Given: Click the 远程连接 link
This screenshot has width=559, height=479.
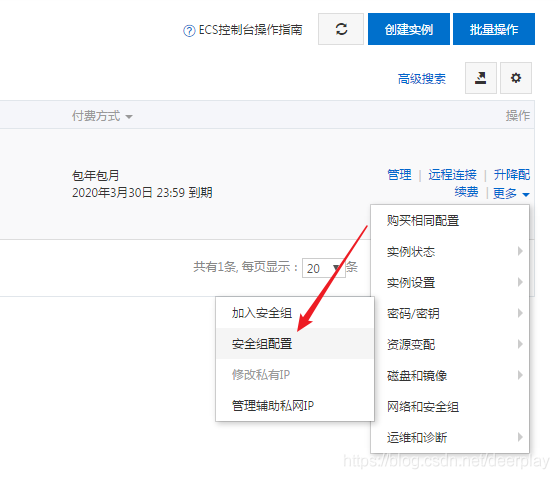Looking at the screenshot, I should point(452,175).
